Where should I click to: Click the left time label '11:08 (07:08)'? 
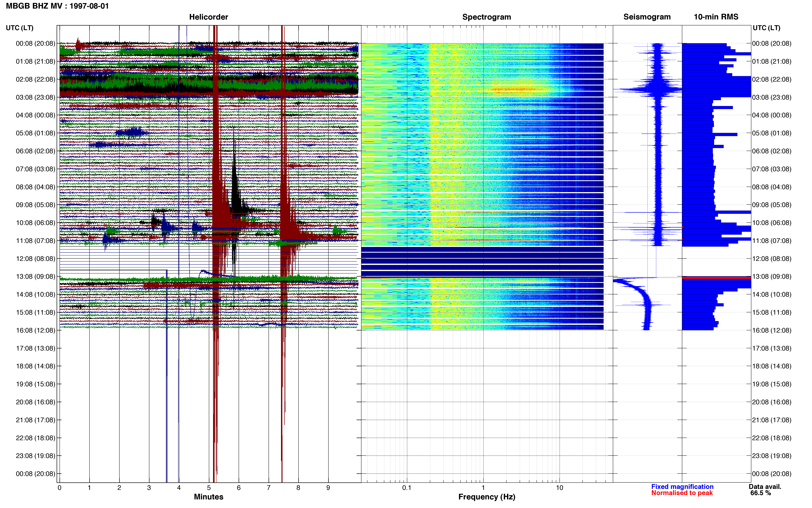[36, 240]
